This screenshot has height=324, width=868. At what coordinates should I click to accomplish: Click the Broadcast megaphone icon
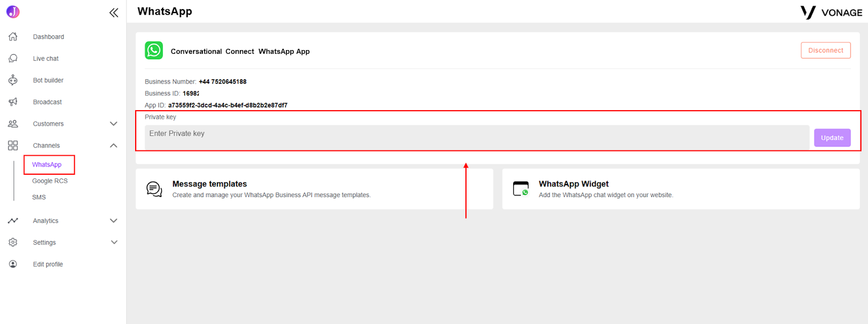pos(13,102)
